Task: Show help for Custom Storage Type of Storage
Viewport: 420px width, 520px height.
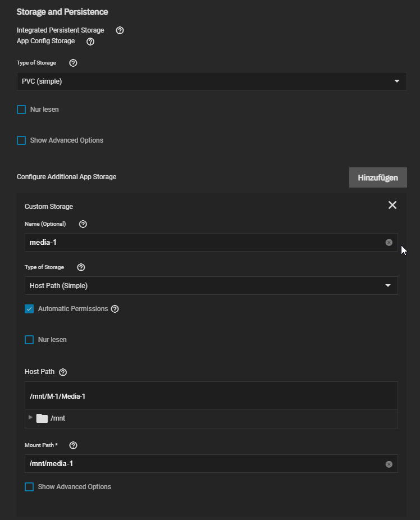Action: (81, 267)
